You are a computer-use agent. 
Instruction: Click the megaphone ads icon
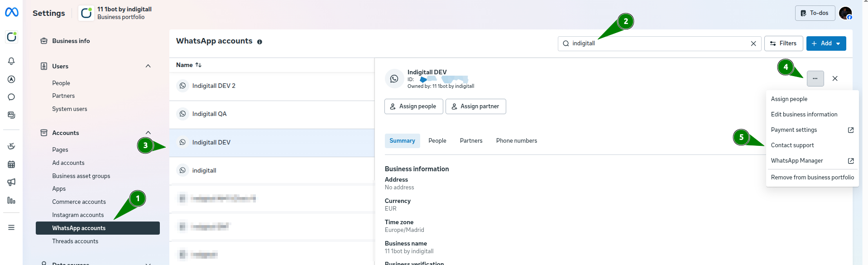(x=11, y=182)
